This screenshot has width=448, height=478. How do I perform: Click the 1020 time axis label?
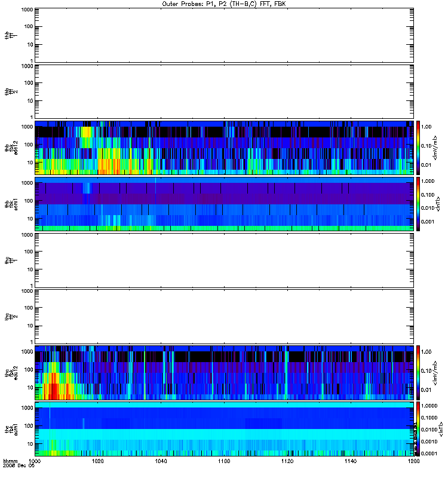pos(97,461)
